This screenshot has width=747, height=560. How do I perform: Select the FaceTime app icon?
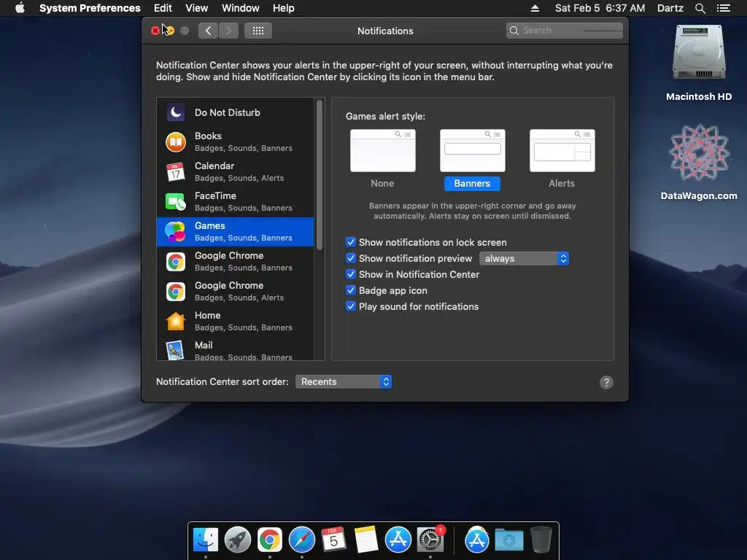point(175,202)
